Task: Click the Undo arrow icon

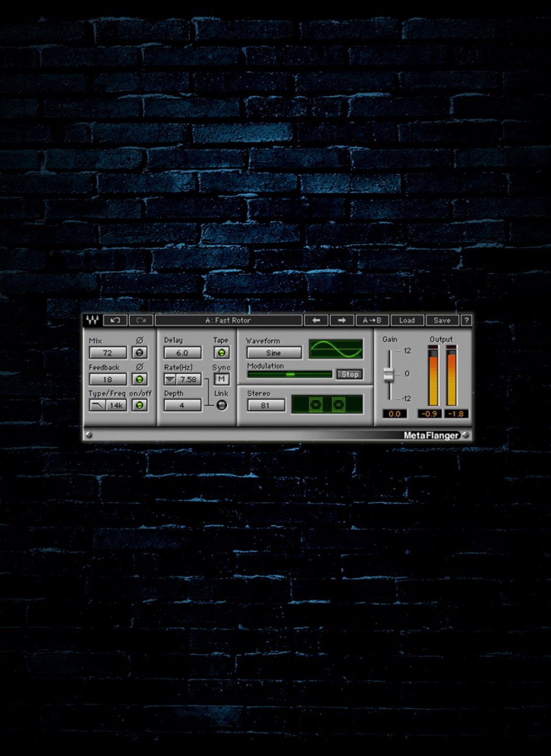Action: pyautogui.click(x=116, y=319)
